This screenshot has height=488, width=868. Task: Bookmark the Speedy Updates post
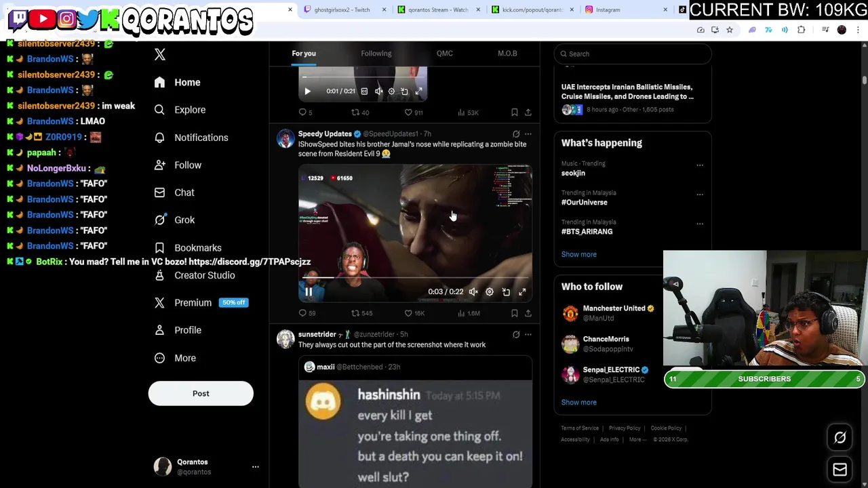click(x=514, y=313)
